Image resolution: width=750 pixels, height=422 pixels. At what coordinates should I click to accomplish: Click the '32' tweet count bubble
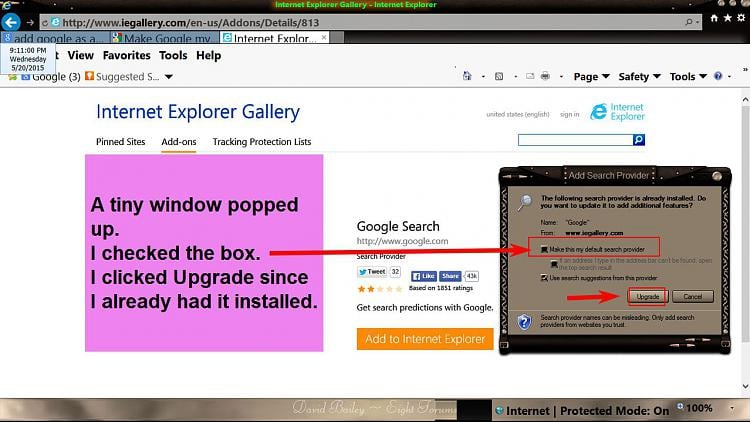coord(395,272)
